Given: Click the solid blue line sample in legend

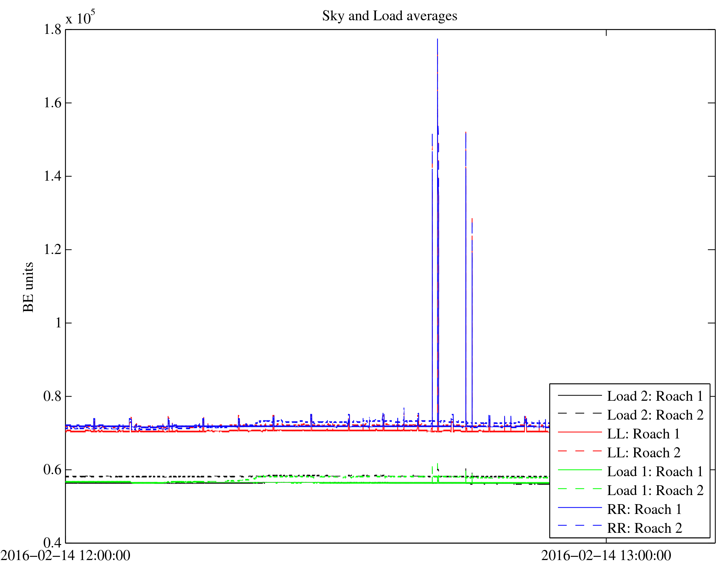Looking at the screenshot, I should (x=580, y=507).
